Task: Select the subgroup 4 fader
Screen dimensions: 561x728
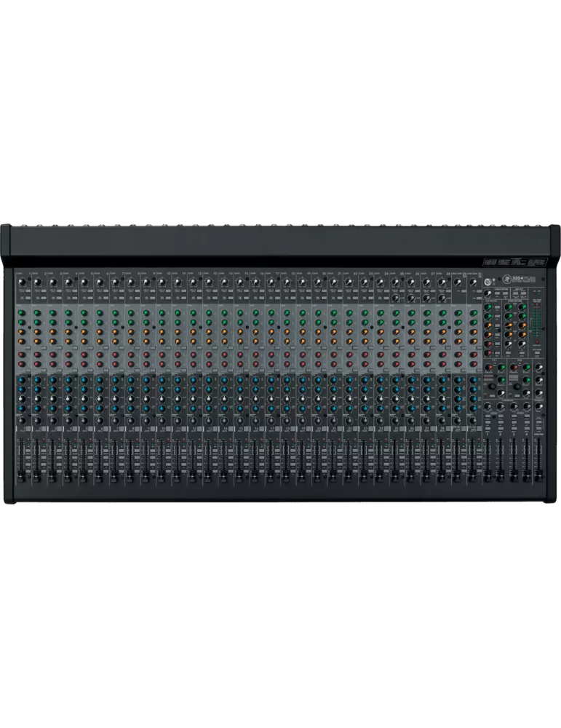Action: click(x=527, y=476)
